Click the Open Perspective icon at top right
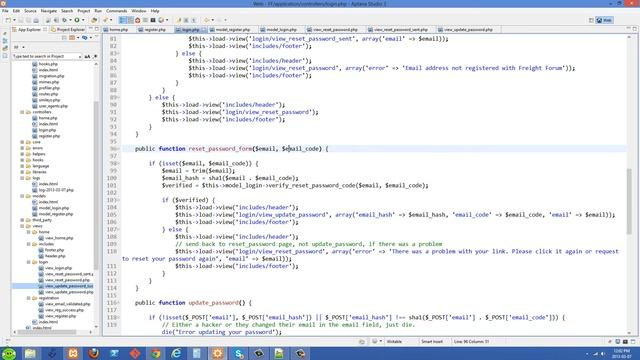Image resolution: width=640 pixels, height=360 pixels. (591, 20)
